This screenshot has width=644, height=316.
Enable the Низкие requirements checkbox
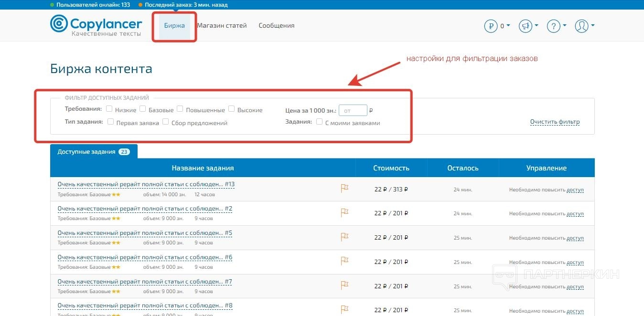coord(109,109)
